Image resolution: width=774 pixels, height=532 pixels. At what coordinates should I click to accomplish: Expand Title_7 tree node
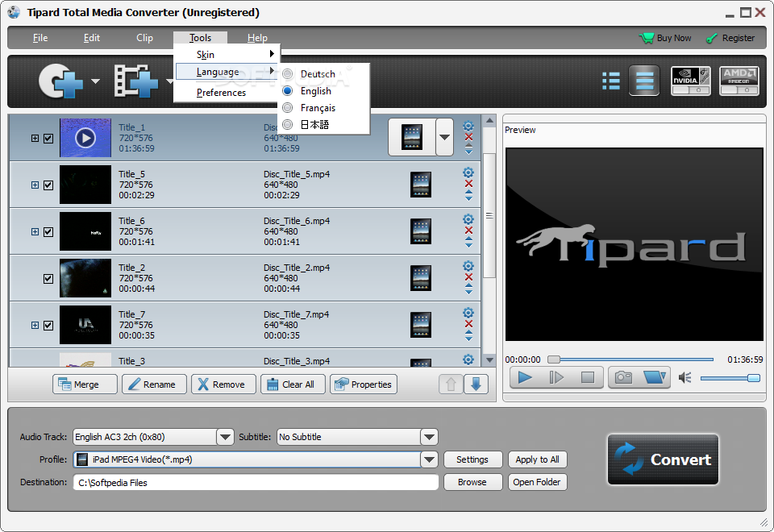tap(35, 325)
